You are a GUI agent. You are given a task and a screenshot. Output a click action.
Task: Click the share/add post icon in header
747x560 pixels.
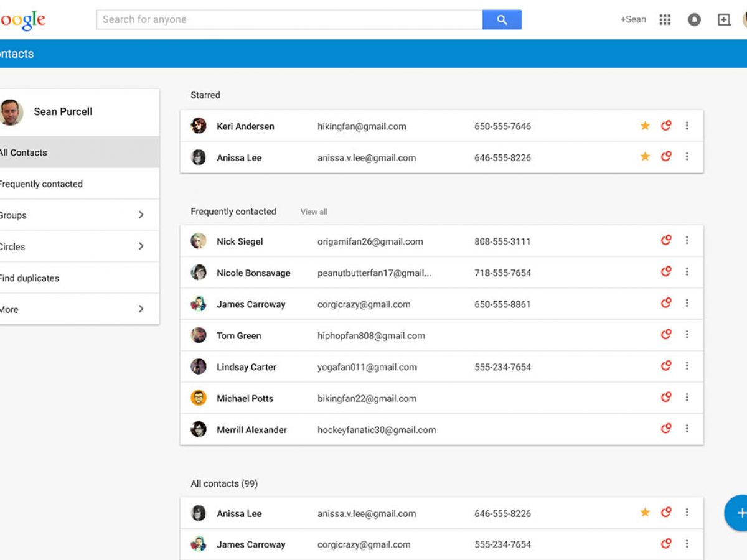[723, 20]
